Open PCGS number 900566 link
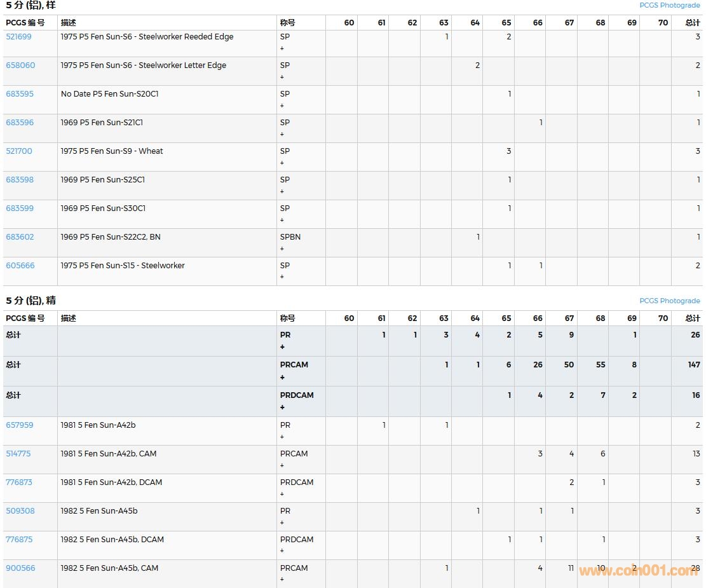Screen dimensions: 706x588 [x=20, y=568]
